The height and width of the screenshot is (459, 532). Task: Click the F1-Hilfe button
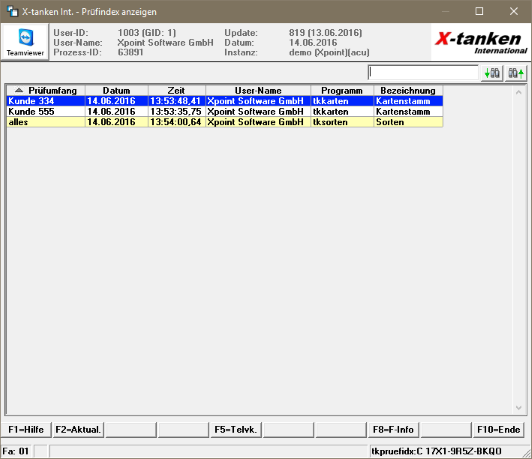pos(26,430)
